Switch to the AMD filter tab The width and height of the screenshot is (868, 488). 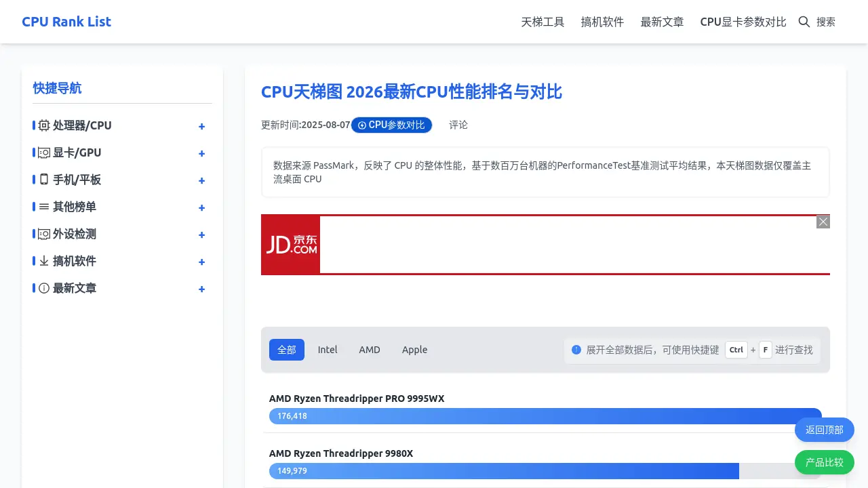click(x=370, y=350)
